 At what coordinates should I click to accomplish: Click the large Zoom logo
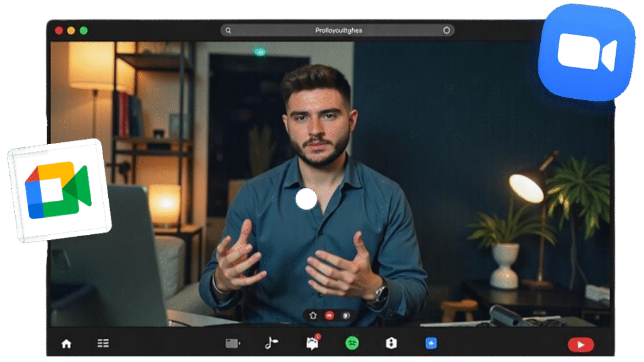click(x=586, y=53)
